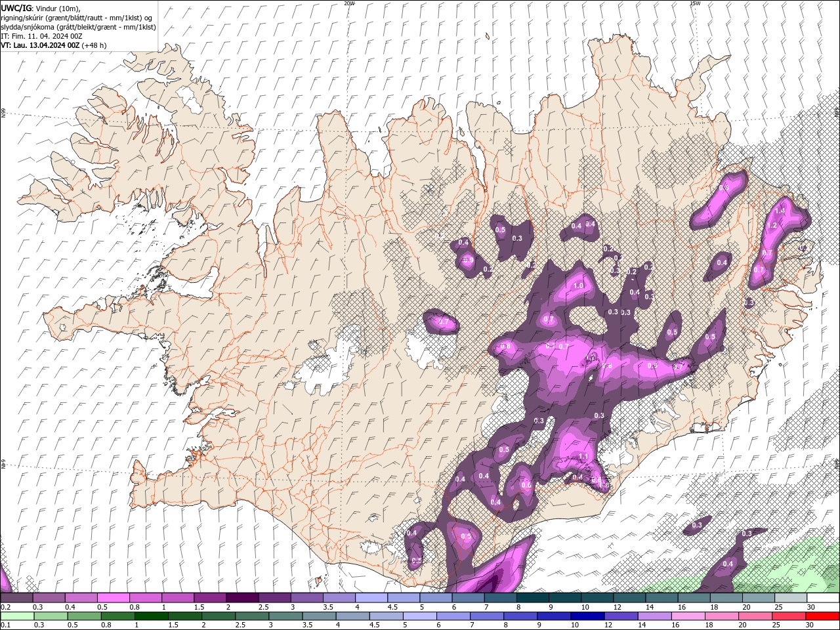Click the '1.1' precipitation value on the map
This screenshot has width=840, height=630.
(x=583, y=457)
